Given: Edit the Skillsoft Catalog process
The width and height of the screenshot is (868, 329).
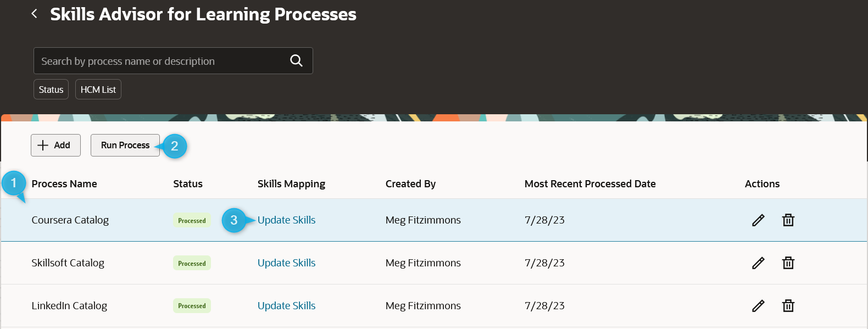Looking at the screenshot, I should 758,263.
